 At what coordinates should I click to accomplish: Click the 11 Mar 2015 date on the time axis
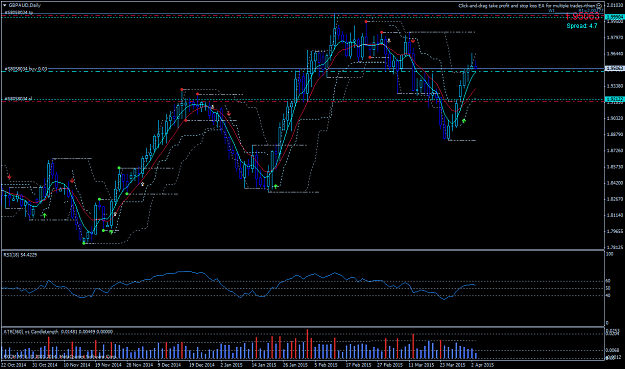coord(421,365)
